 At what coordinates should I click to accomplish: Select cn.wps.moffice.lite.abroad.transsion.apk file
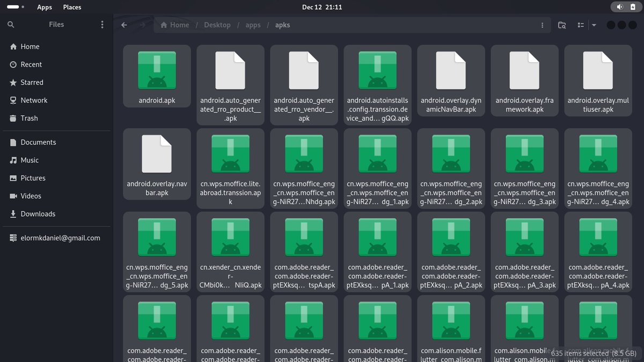(x=230, y=168)
